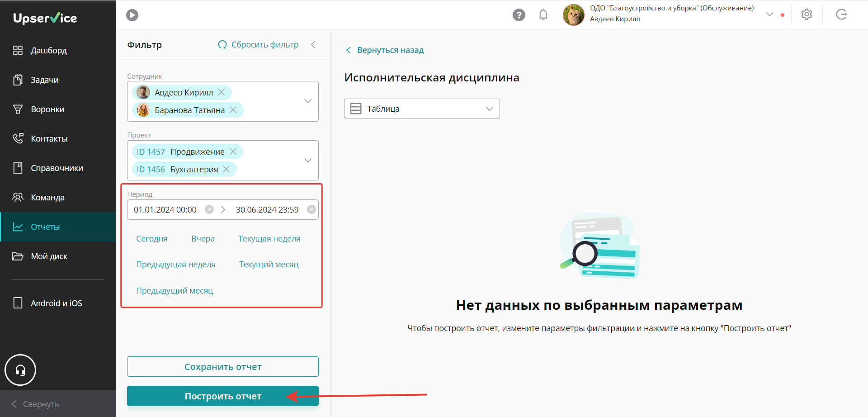Remove ID 1457 Продвижение project tag
868x417 pixels.
pyautogui.click(x=233, y=152)
